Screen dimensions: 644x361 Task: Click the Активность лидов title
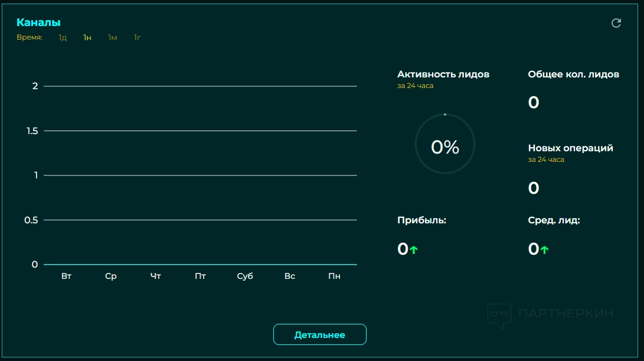(x=443, y=74)
